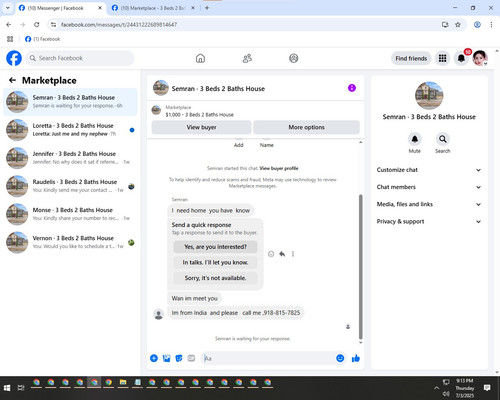Screen dimensions: 500x400
Task: Open the apps menu grid icon
Action: (442, 58)
